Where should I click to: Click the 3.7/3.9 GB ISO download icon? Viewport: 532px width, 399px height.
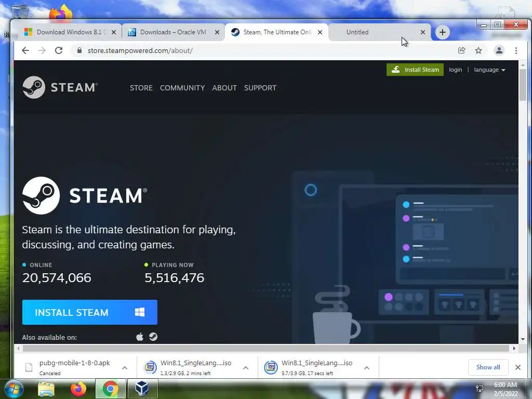[271, 367]
